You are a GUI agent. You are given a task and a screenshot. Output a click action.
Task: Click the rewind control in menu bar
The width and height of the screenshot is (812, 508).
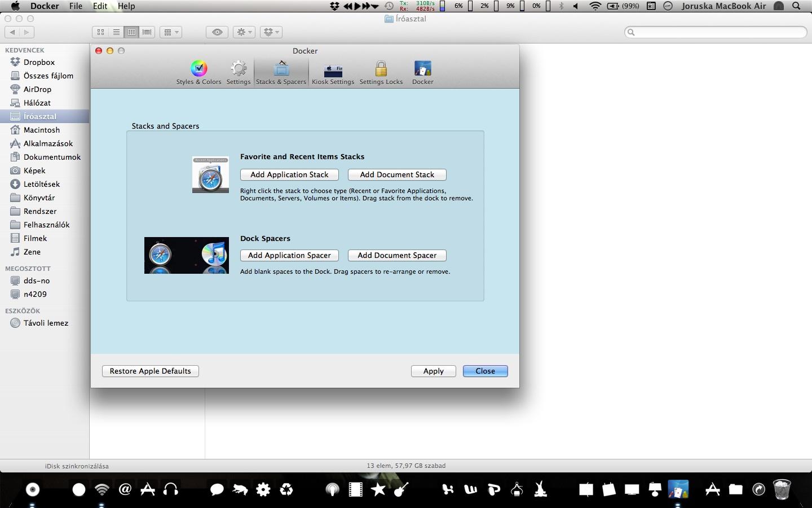click(x=348, y=6)
